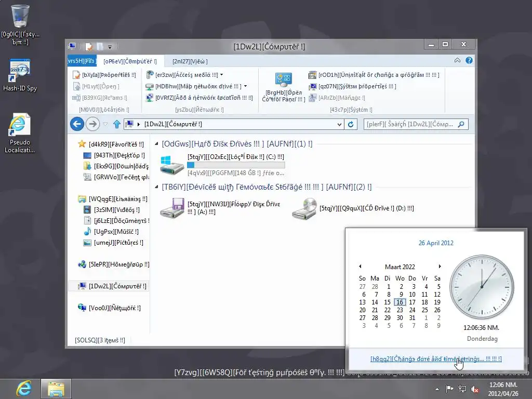Click the Local Disk C: usage bar
Viewport: 532px width, 399px height.
[x=236, y=165]
